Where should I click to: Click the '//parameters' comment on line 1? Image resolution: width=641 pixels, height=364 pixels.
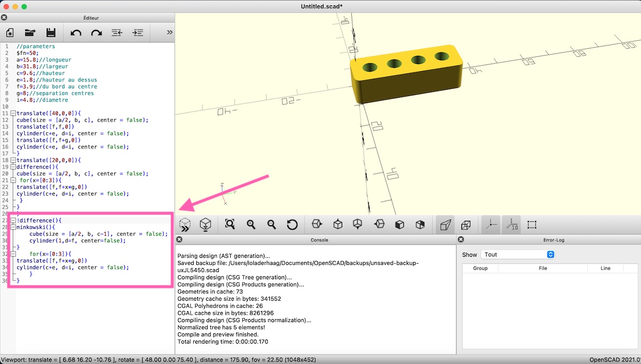click(x=35, y=46)
